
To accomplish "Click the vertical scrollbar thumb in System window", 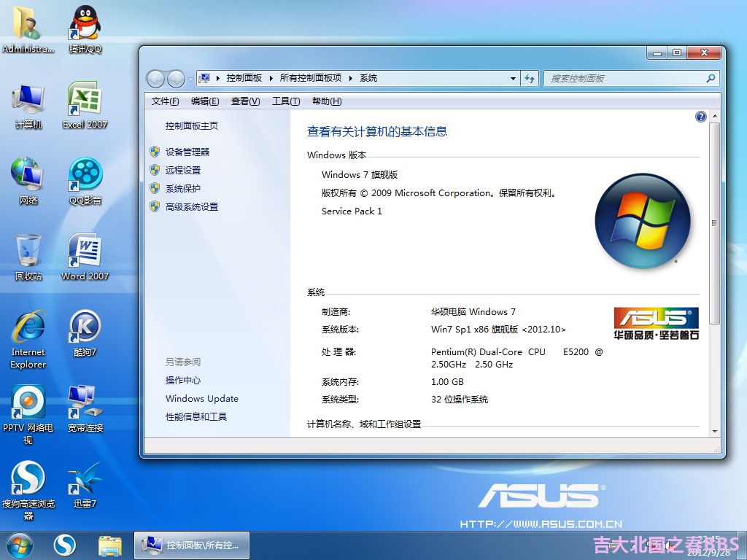I will coord(715,223).
